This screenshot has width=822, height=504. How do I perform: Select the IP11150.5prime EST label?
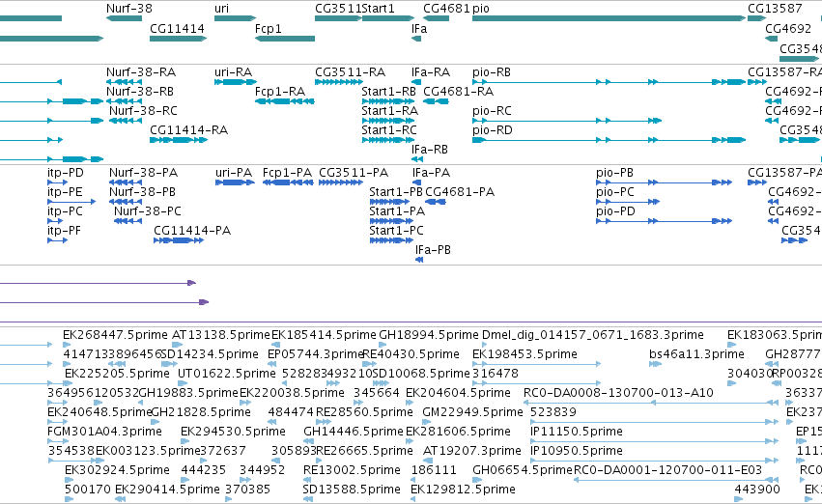577,432
